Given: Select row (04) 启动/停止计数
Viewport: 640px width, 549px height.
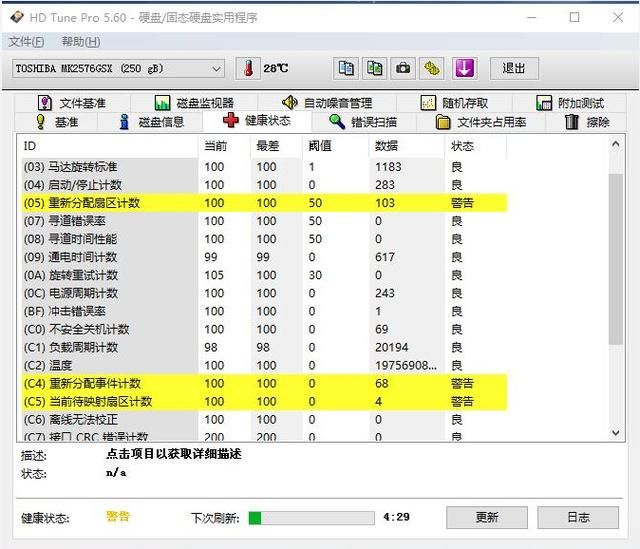Looking at the screenshot, I should (264, 185).
